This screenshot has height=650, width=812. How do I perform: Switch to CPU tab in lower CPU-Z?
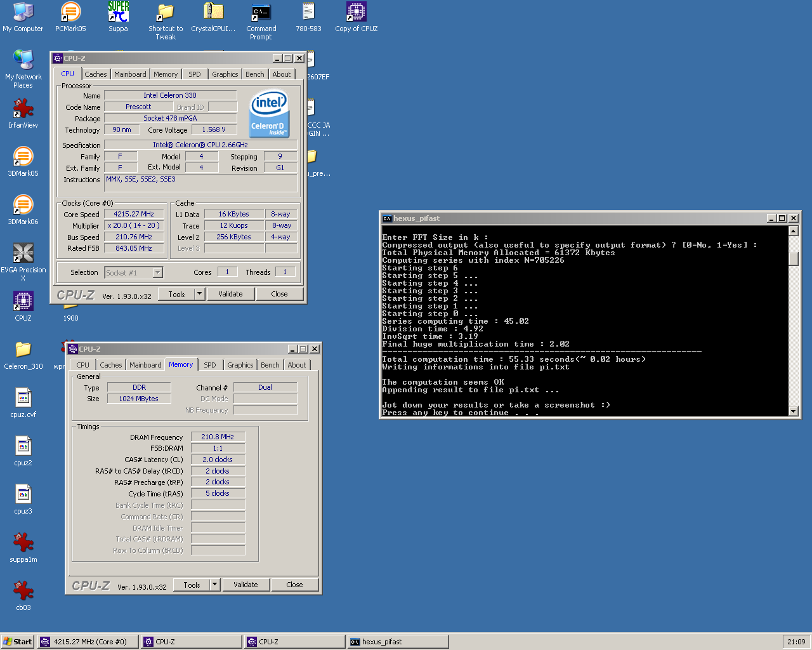coord(83,365)
